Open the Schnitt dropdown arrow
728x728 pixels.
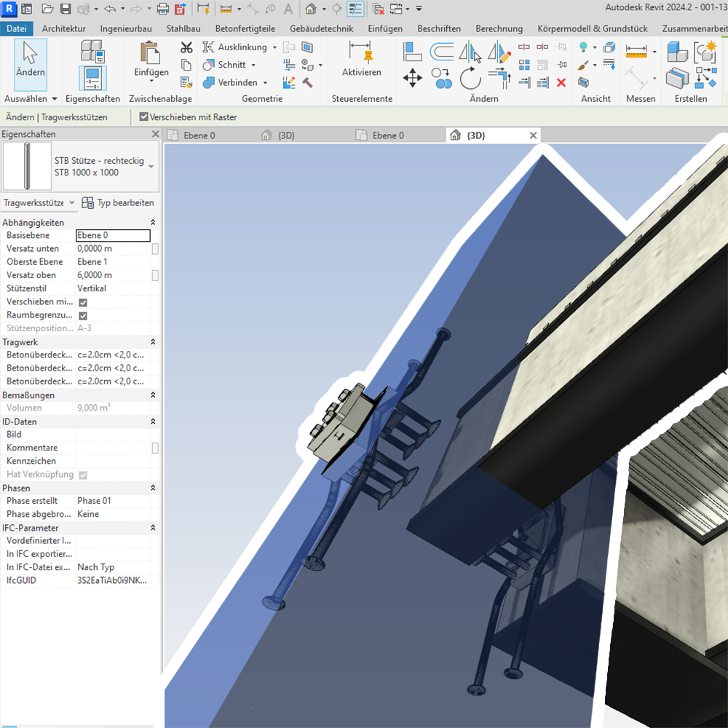pos(253,65)
